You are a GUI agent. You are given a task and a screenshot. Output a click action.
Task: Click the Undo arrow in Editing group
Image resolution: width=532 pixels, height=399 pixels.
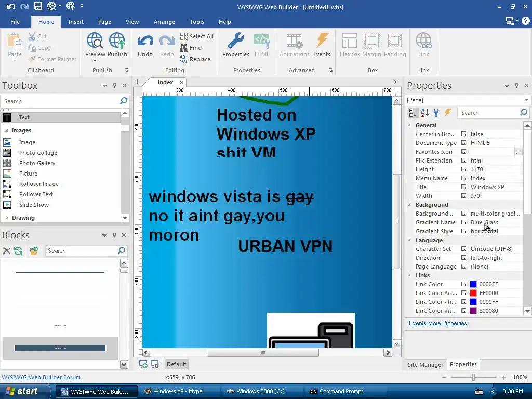pyautogui.click(x=145, y=41)
